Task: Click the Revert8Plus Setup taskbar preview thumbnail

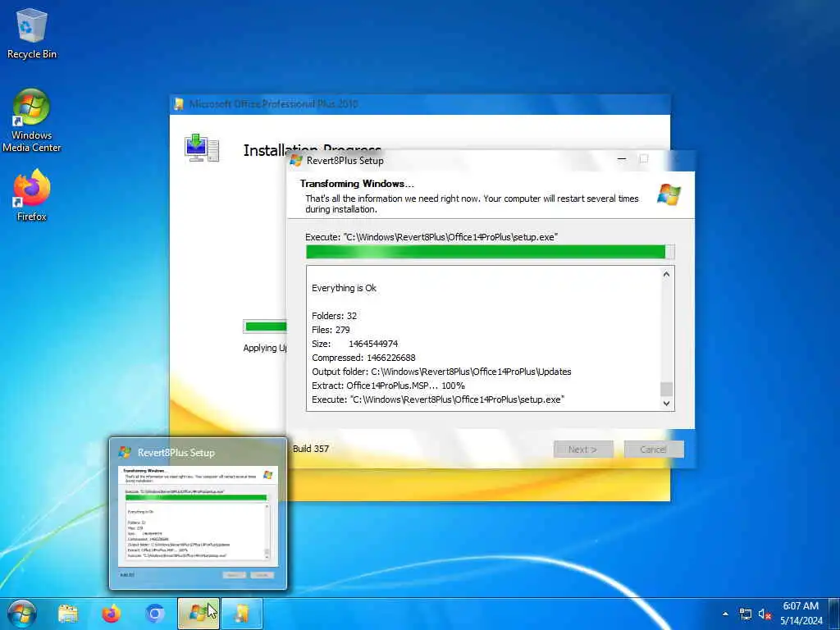Action: [199, 514]
